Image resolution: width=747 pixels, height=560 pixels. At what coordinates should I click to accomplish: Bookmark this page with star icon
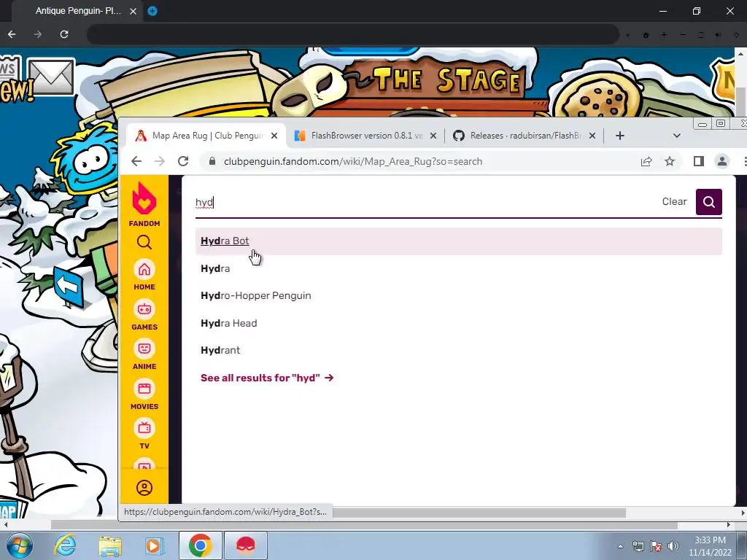pos(670,161)
